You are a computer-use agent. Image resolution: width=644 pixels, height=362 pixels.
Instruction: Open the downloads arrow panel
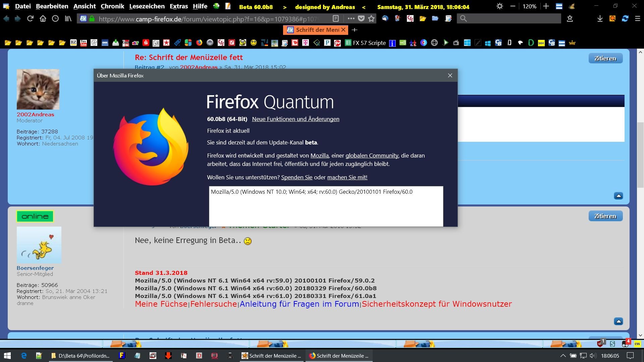click(x=600, y=19)
